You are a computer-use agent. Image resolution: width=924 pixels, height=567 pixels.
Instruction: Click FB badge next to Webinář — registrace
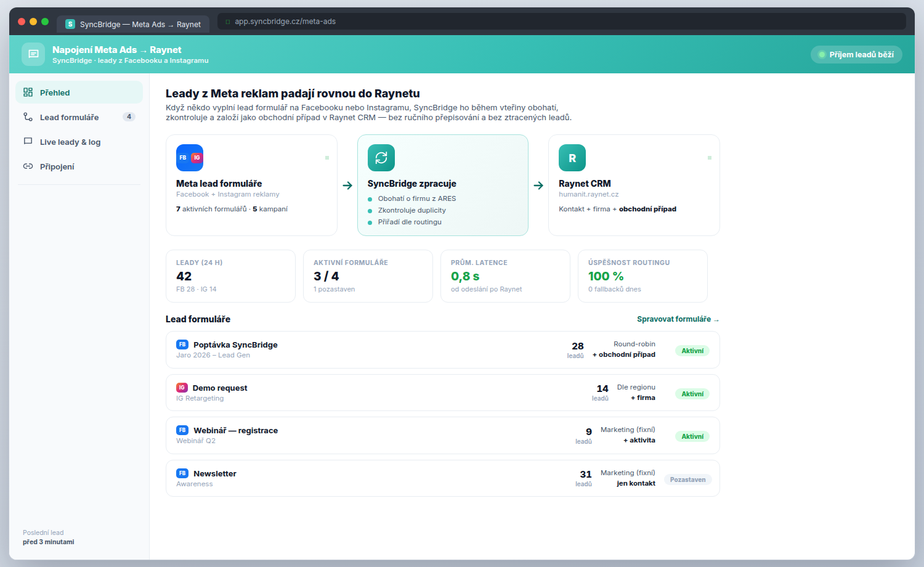(182, 430)
